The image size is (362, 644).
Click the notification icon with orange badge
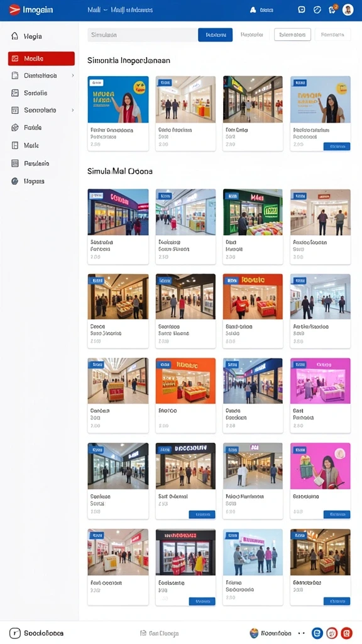pos(332,10)
